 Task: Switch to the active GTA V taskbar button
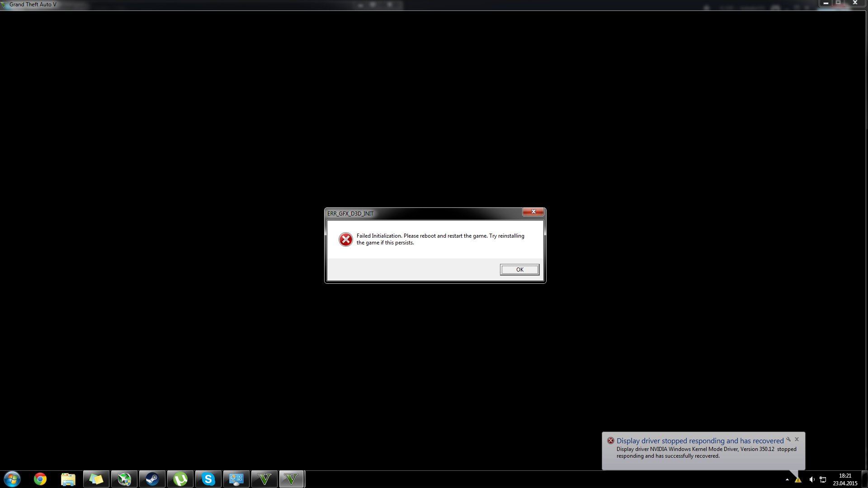292,479
